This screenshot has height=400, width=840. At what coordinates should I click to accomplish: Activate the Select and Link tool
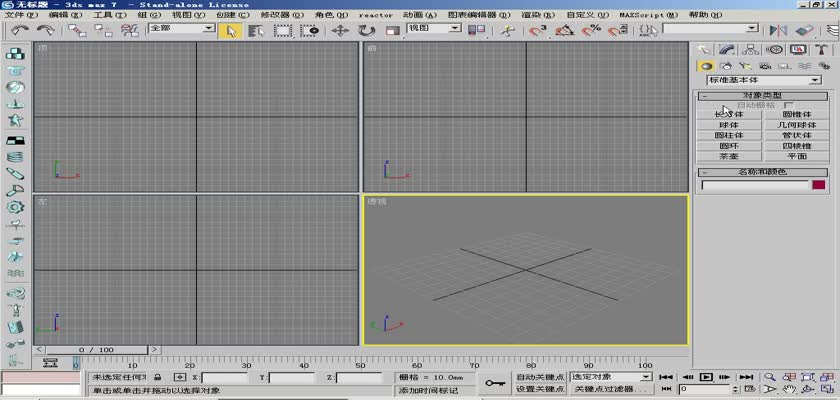point(77,31)
